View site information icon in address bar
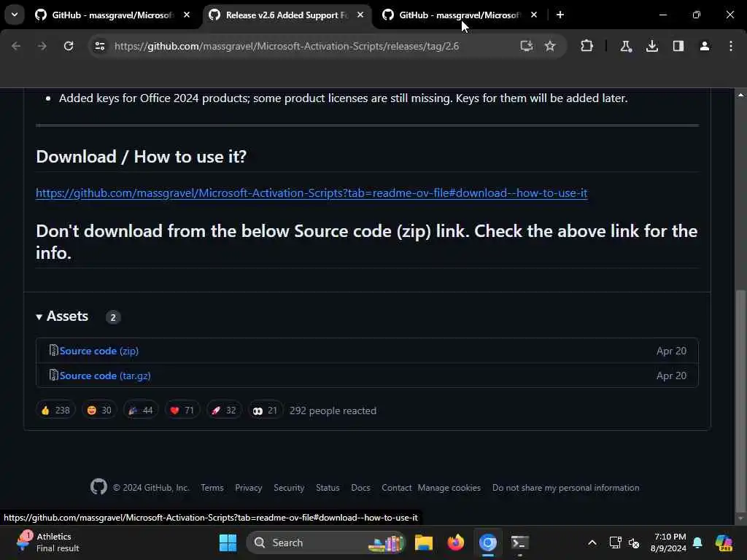747x560 pixels. pyautogui.click(x=99, y=46)
